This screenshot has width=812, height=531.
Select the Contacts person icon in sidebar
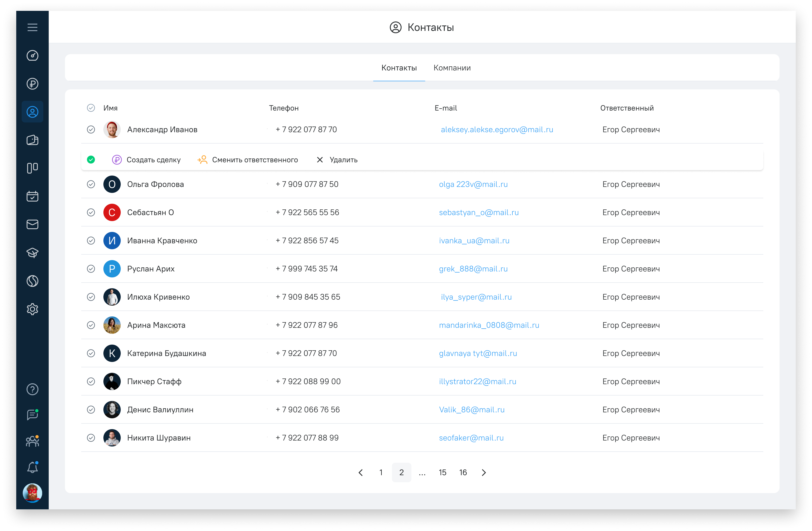coord(32,112)
